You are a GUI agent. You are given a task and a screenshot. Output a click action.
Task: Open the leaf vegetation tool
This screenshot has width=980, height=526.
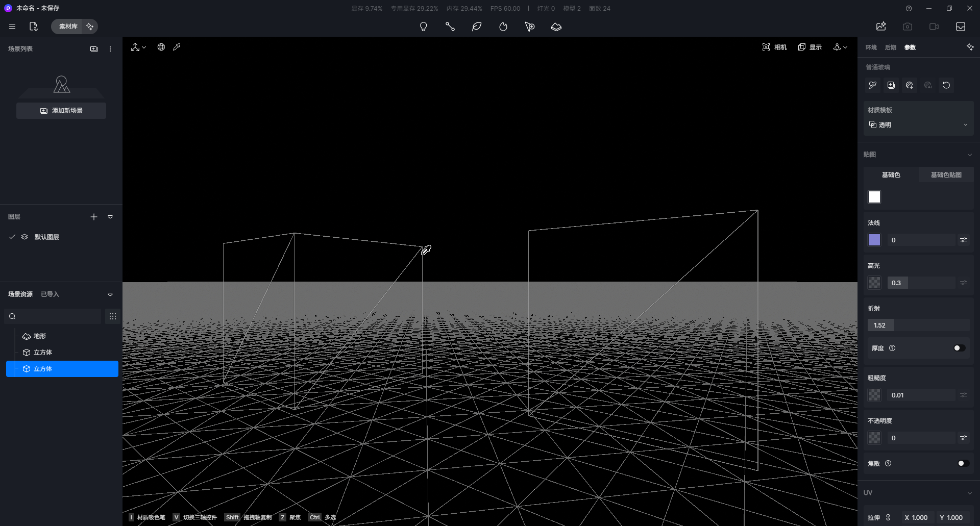pyautogui.click(x=477, y=27)
